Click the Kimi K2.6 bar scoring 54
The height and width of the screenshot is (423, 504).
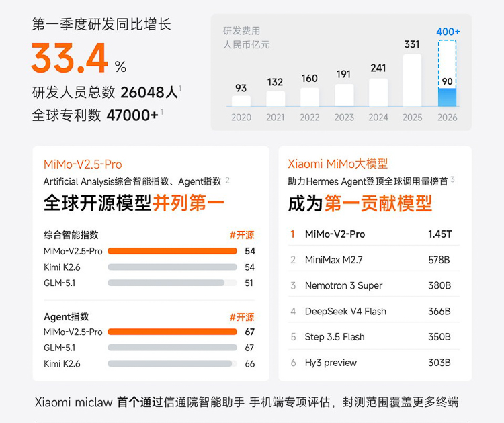[172, 267]
